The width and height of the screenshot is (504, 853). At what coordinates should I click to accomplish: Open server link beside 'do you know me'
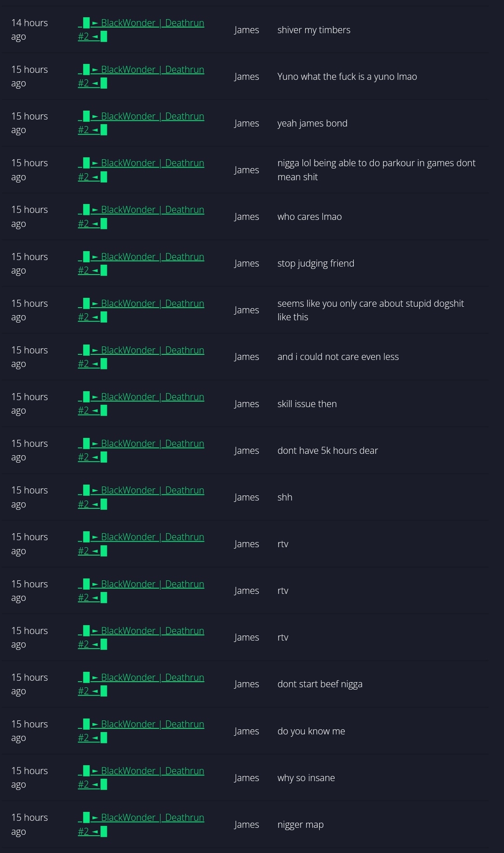click(141, 731)
